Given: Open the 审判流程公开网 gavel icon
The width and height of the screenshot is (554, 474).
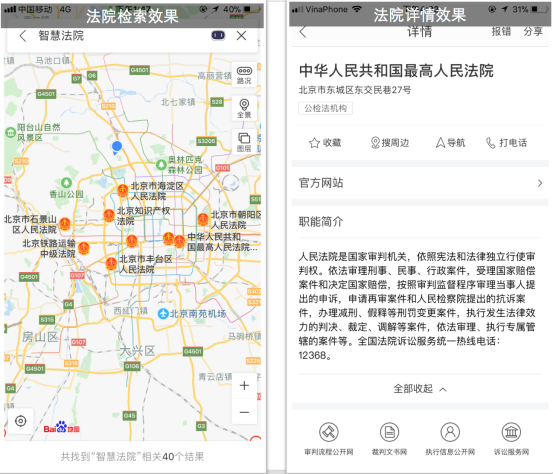Looking at the screenshot, I should point(329,432).
